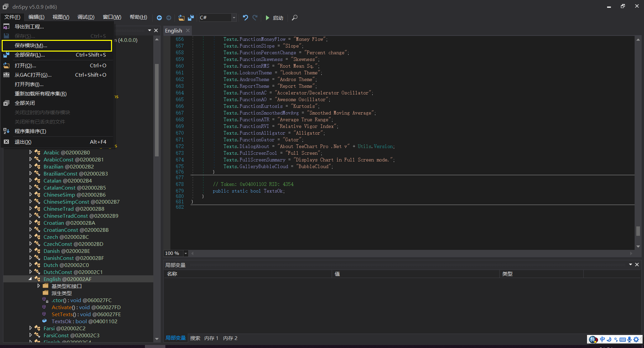Click the navigate back arrow icon
This screenshot has height=348, width=644.
(x=160, y=18)
